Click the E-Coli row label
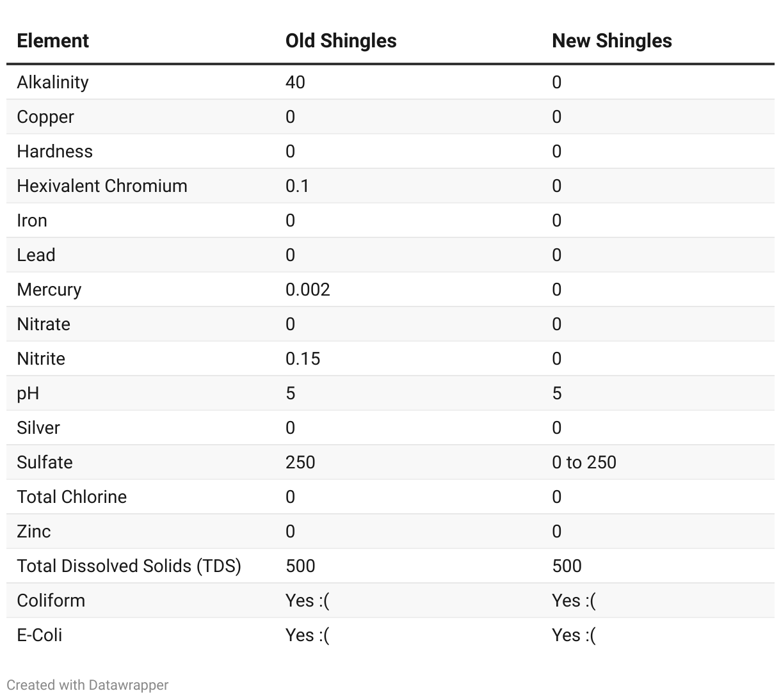This screenshot has height=700, width=781. tap(39, 635)
